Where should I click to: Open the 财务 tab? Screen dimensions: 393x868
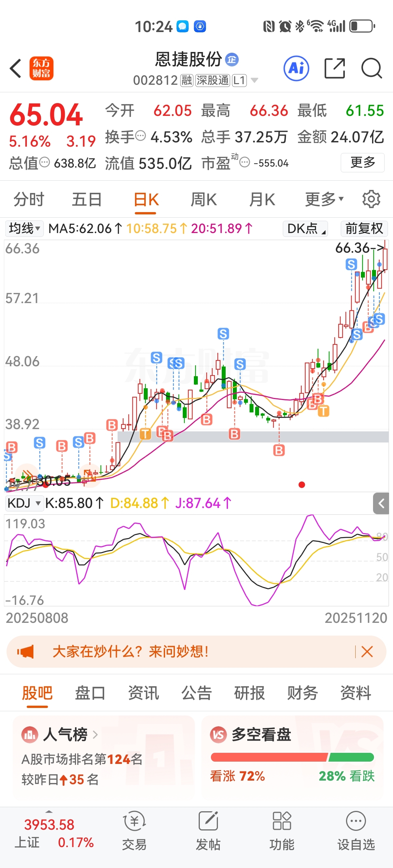302,693
